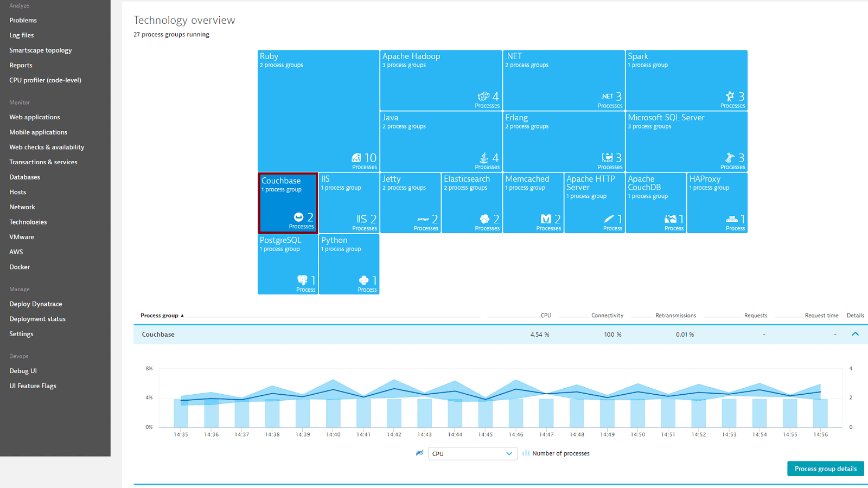The width and height of the screenshot is (868, 488).
Task: Select the PostgreSQL tile title
Action: coord(280,240)
